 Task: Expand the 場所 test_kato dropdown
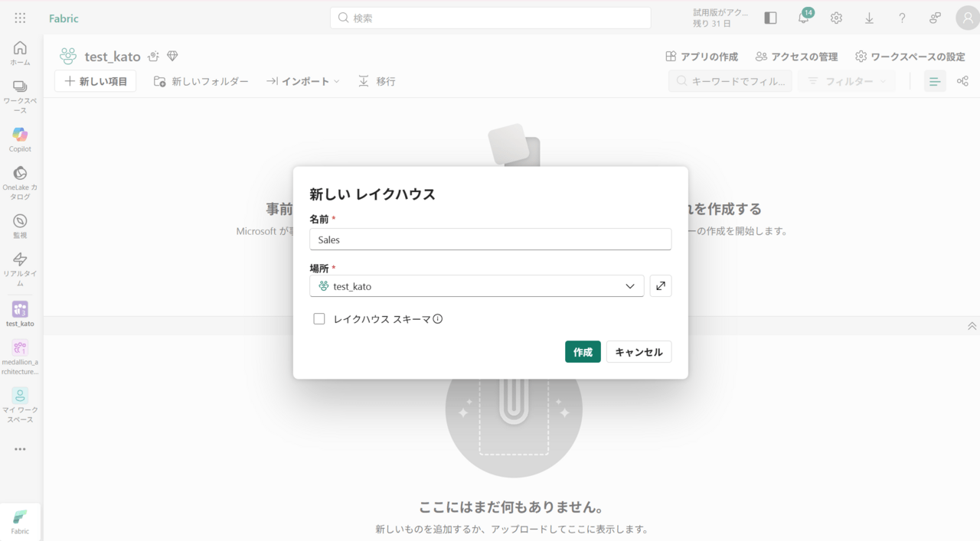click(476, 286)
